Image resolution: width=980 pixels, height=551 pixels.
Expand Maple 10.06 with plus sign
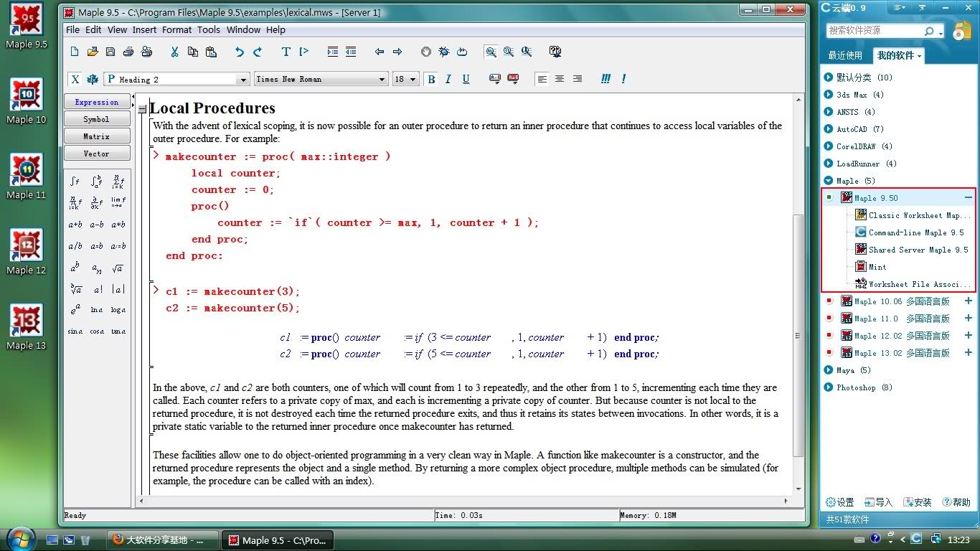point(969,301)
